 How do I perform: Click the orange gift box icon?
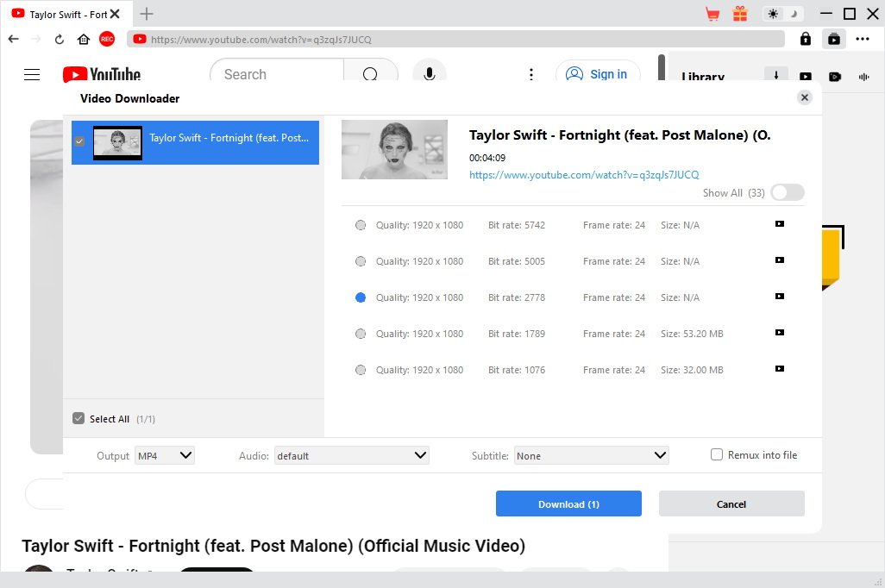point(740,14)
